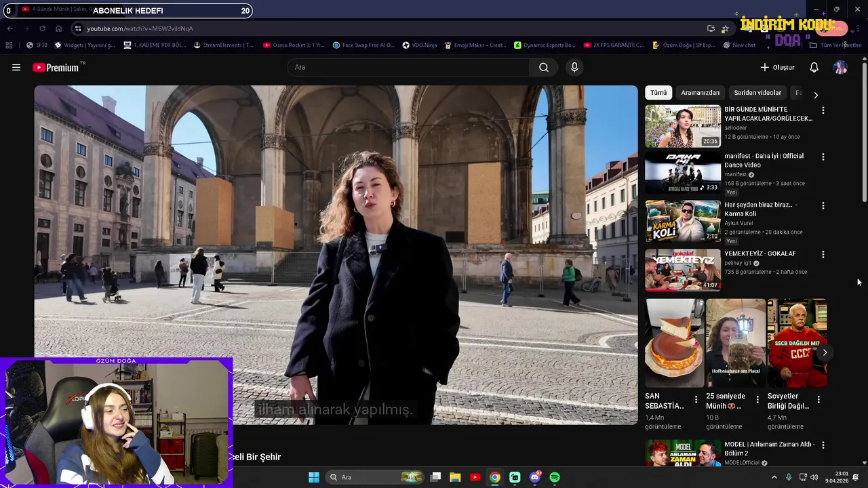
Task: Open the New chat bookmark
Action: point(739,45)
